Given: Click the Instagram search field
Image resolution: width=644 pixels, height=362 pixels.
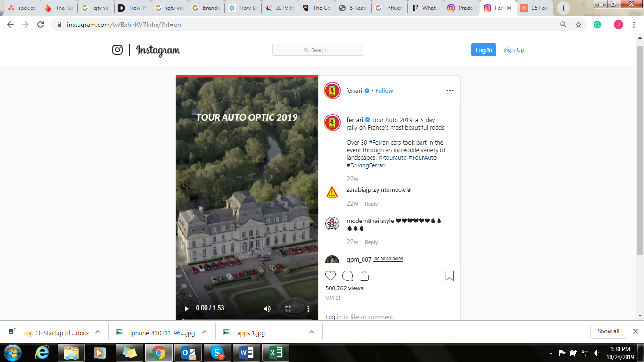Looking at the screenshot, I should pos(318,50).
